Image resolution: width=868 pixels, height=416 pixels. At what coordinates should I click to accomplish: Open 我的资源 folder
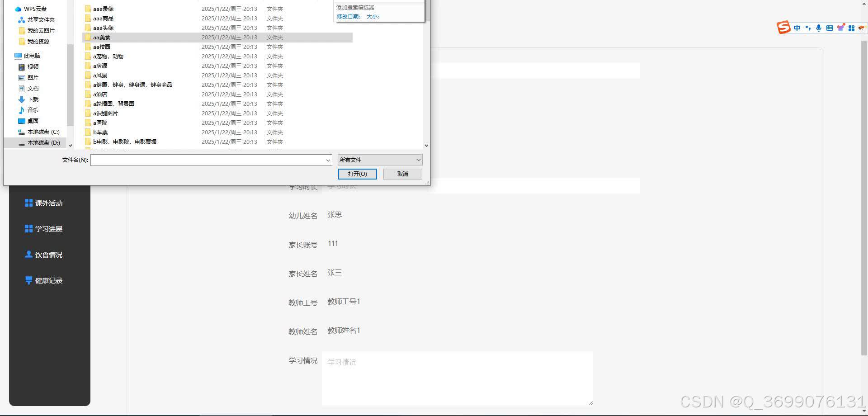(34, 42)
